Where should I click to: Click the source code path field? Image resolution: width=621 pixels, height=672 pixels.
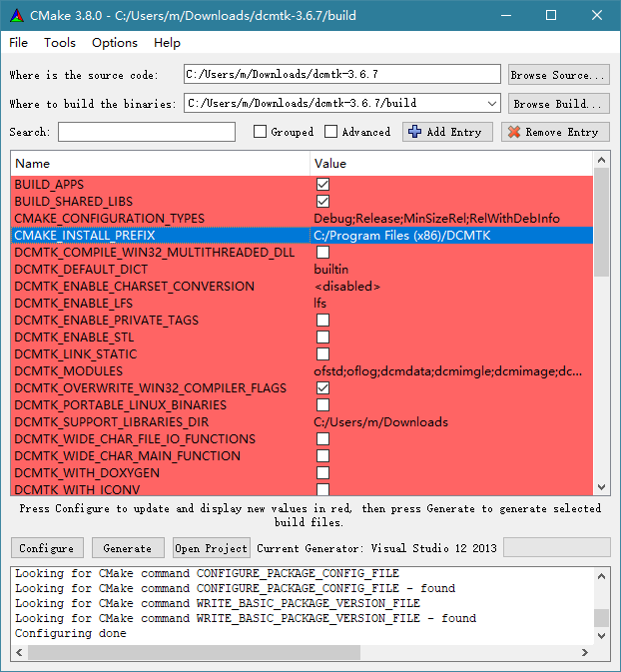[341, 75]
